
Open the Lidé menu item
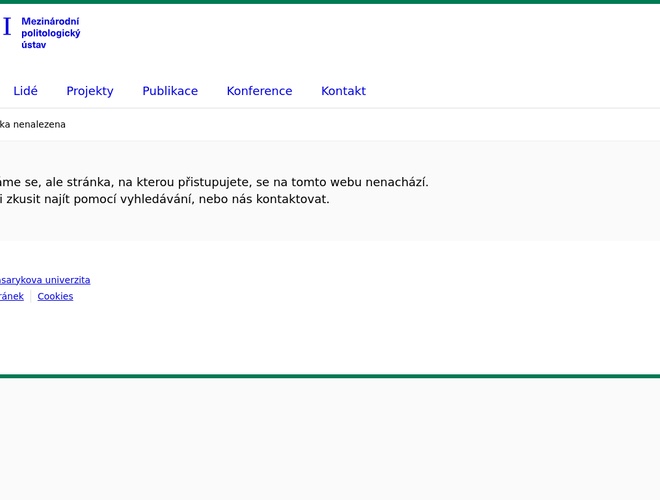pos(25,91)
